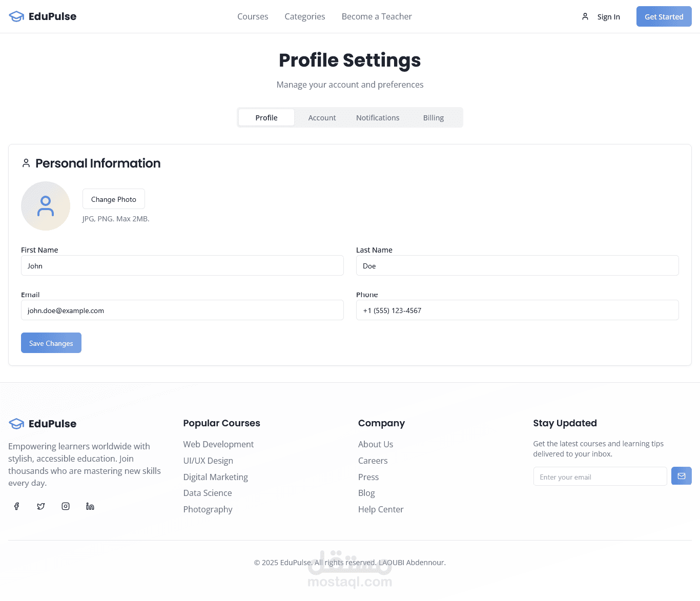Switch to the Account tab
700x601 pixels.
pos(322,118)
